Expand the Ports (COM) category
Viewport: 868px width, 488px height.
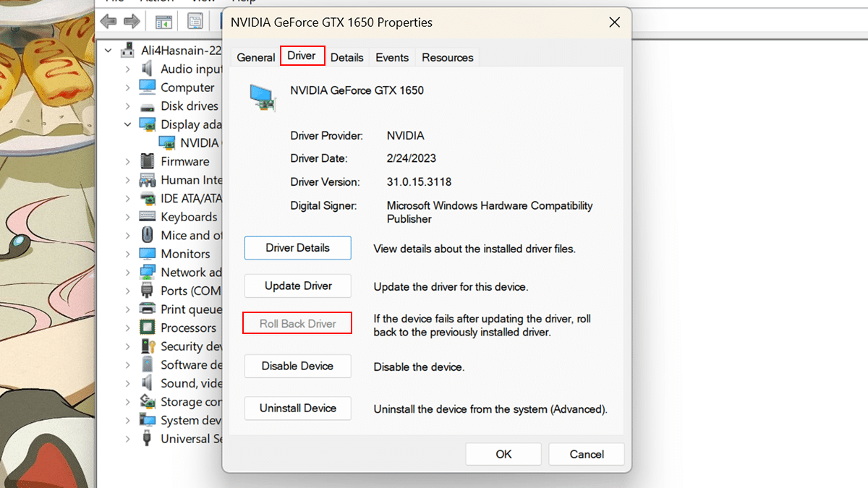(128, 291)
